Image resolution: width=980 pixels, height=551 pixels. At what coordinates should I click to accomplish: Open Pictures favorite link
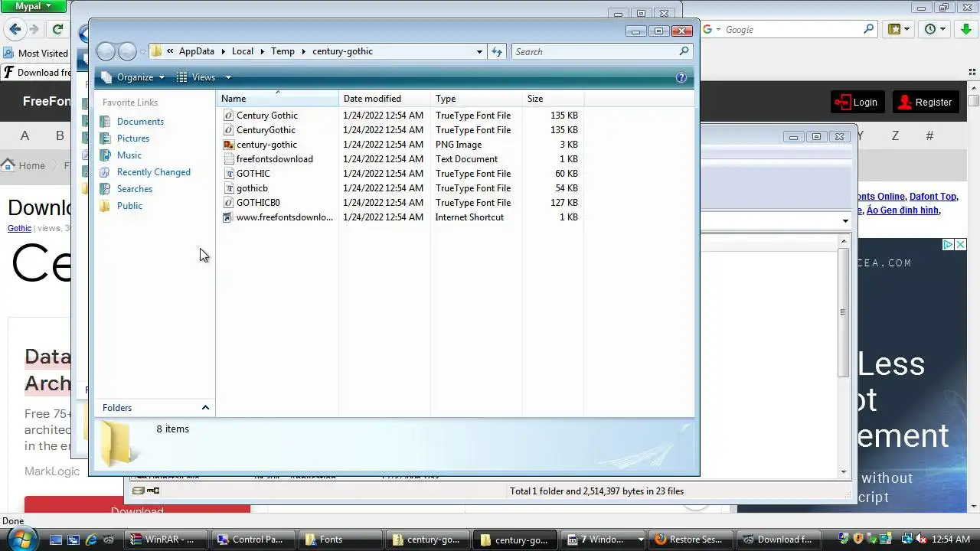(133, 139)
